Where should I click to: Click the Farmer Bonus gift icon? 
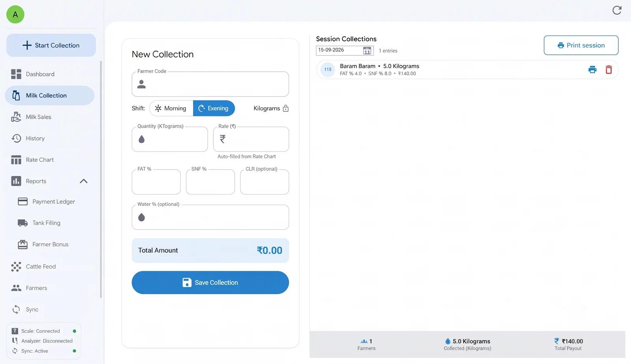(x=23, y=245)
